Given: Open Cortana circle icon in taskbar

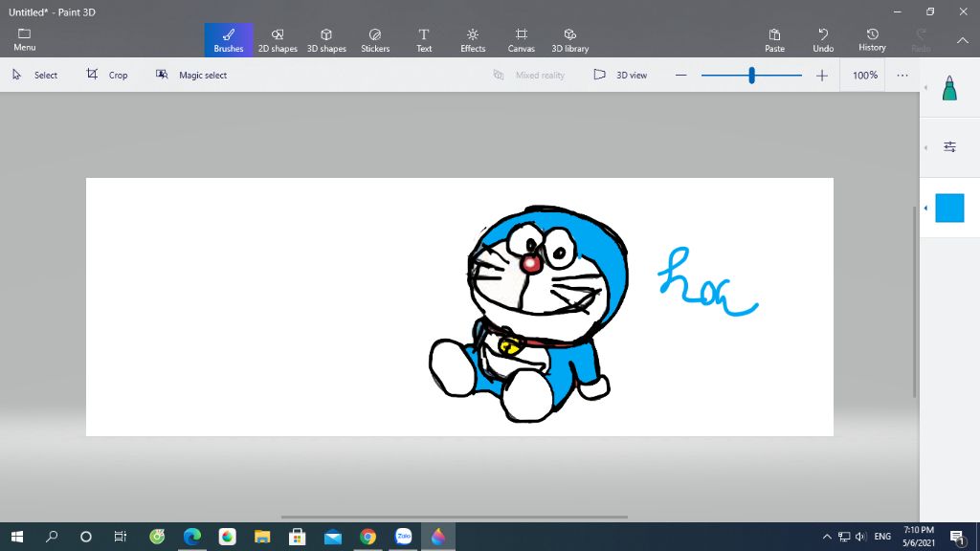Looking at the screenshot, I should pos(86,537).
